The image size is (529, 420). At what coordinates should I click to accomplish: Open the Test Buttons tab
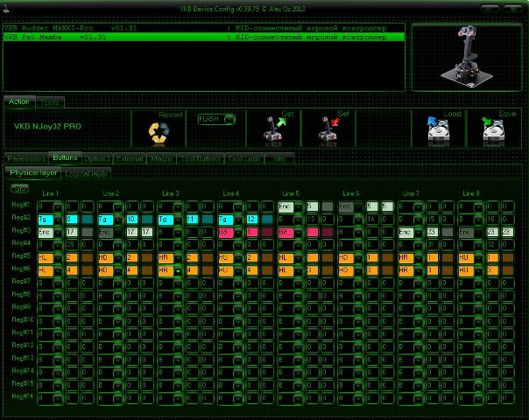coord(201,158)
